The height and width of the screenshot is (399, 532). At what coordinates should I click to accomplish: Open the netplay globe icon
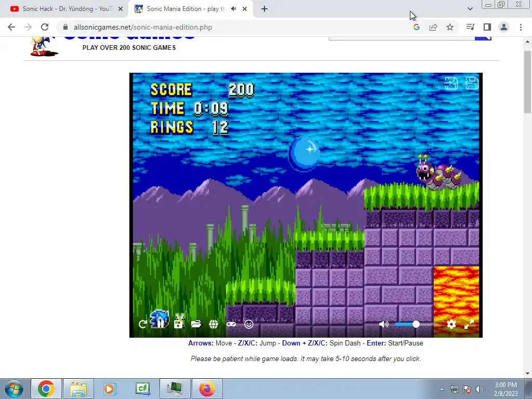[214, 324]
